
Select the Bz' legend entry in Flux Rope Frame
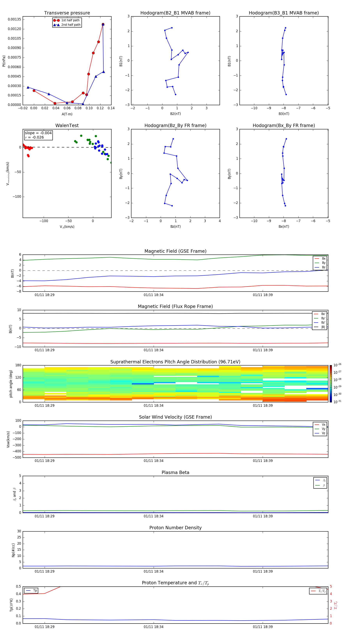pos(320,323)
